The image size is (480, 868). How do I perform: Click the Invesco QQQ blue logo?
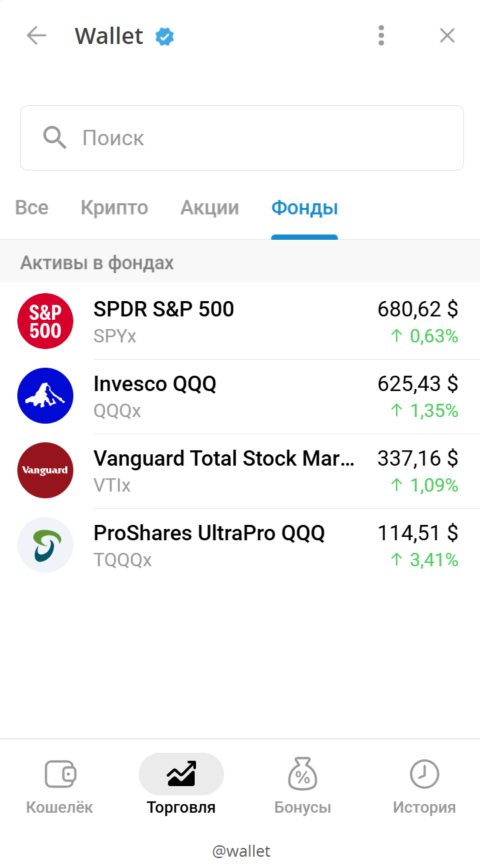click(x=45, y=396)
